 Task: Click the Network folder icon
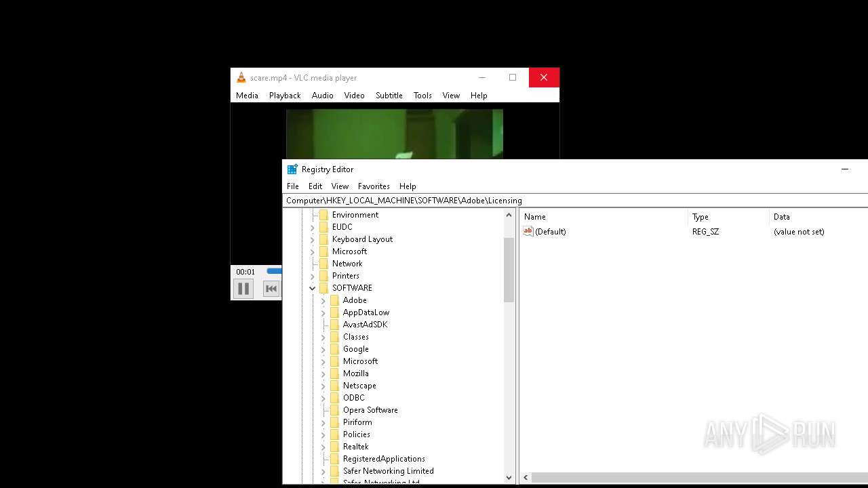(323, 264)
